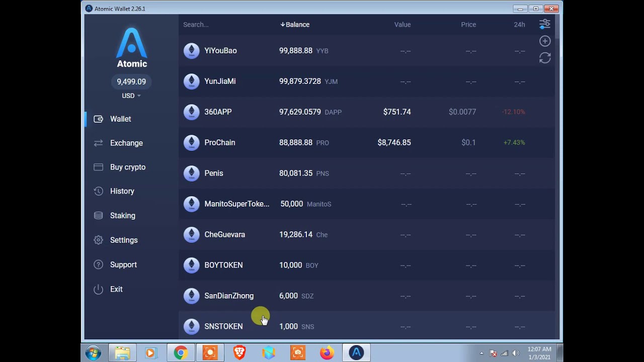Sort assets by Value column

coord(403,25)
